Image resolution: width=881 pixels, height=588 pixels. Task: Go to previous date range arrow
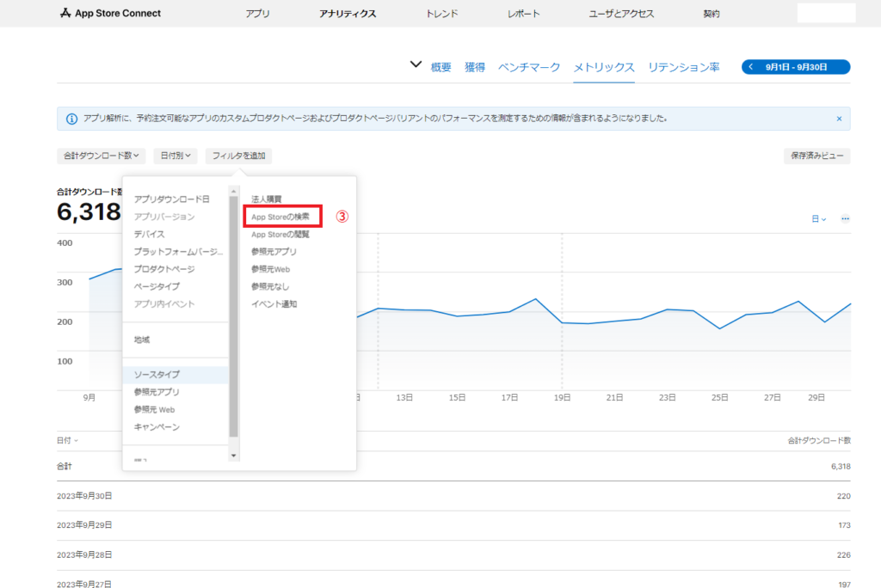[x=750, y=67]
